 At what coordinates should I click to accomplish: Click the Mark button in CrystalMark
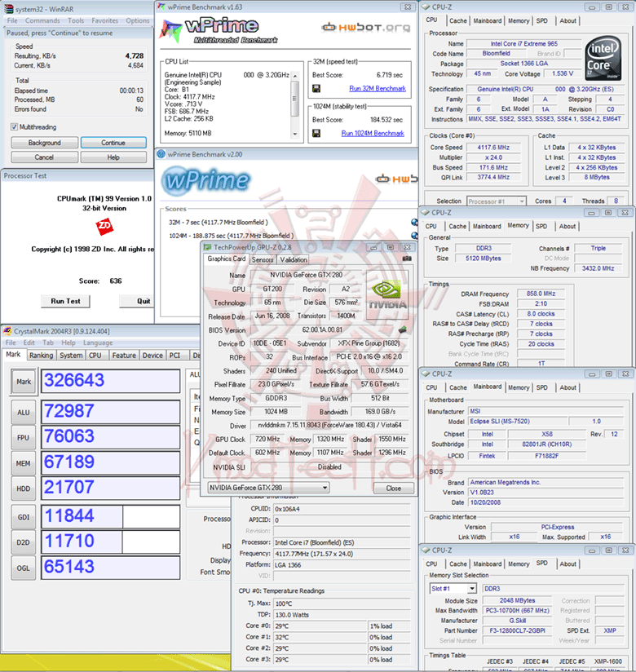click(x=24, y=382)
